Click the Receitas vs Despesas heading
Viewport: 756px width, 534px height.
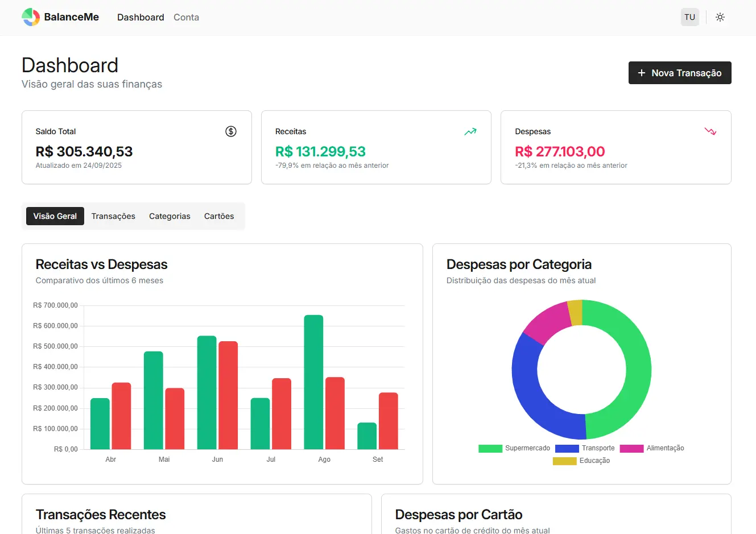point(101,264)
